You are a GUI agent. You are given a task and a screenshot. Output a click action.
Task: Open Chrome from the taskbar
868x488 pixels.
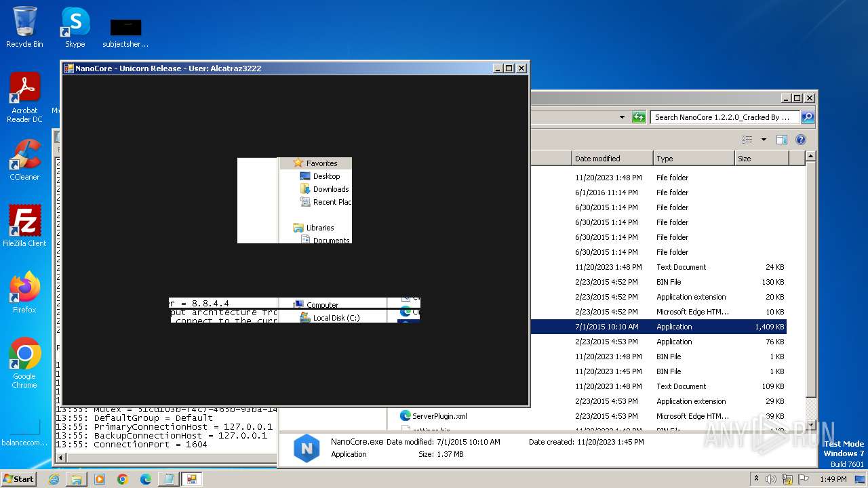123,479
